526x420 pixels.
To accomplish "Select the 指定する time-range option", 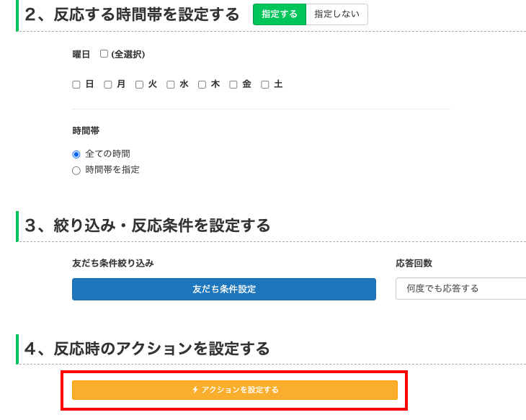I will (280, 14).
